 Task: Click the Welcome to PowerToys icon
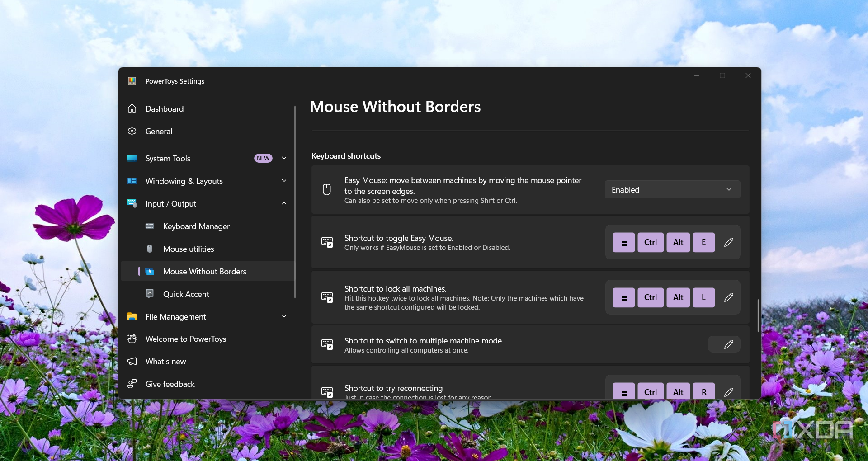click(132, 339)
